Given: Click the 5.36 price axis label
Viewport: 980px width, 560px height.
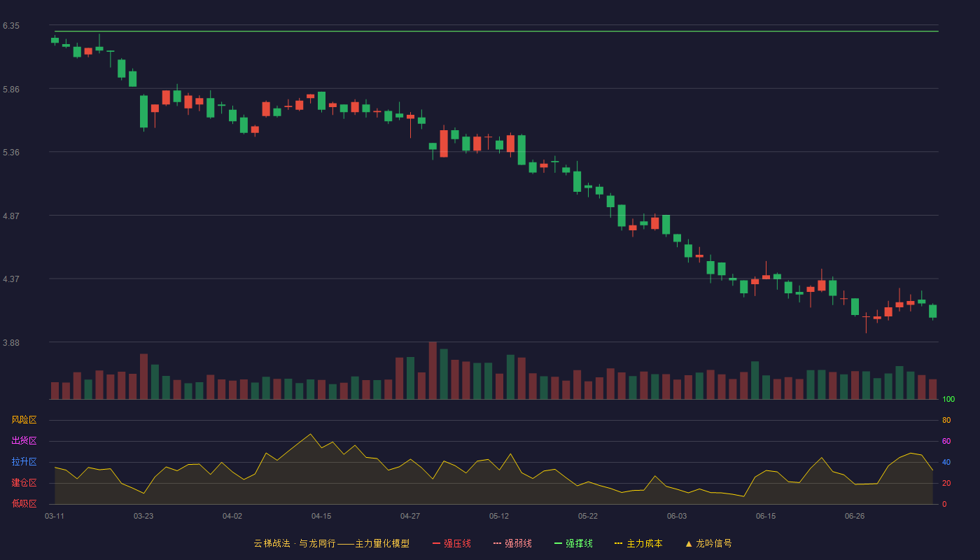Looking at the screenshot, I should 11,153.
